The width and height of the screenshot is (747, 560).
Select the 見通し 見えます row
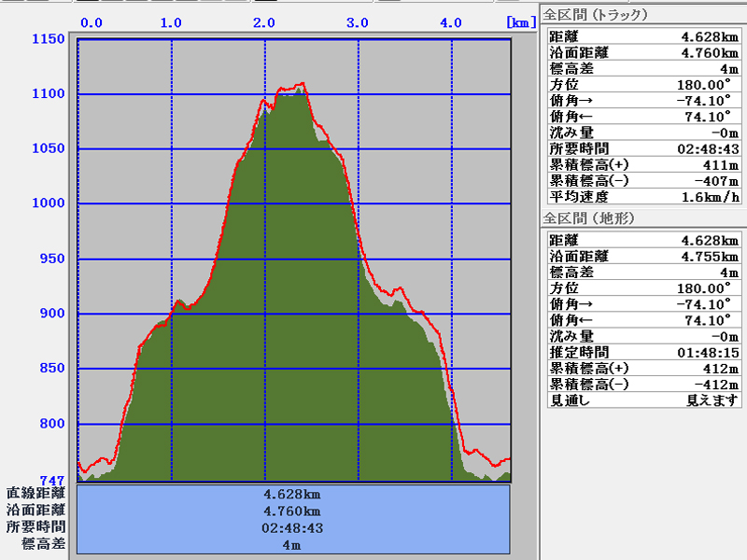642,399
